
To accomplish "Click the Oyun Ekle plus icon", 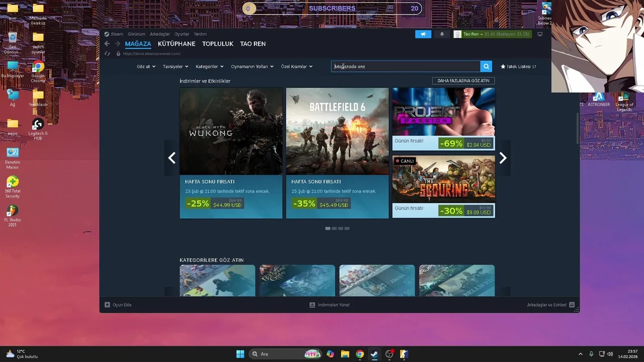I will pyautogui.click(x=107, y=305).
